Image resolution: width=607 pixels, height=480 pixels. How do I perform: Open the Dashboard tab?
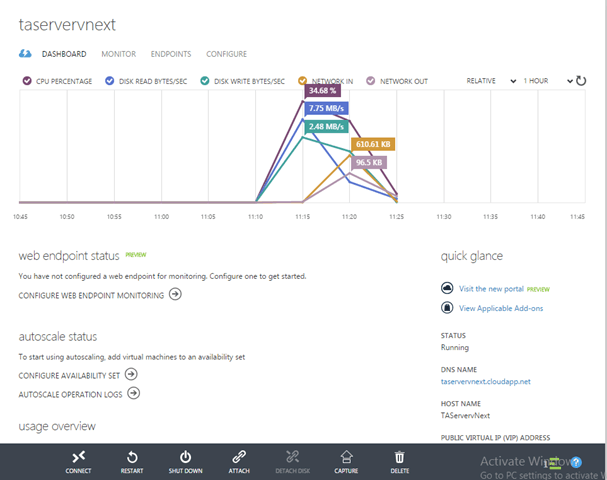tap(64, 54)
